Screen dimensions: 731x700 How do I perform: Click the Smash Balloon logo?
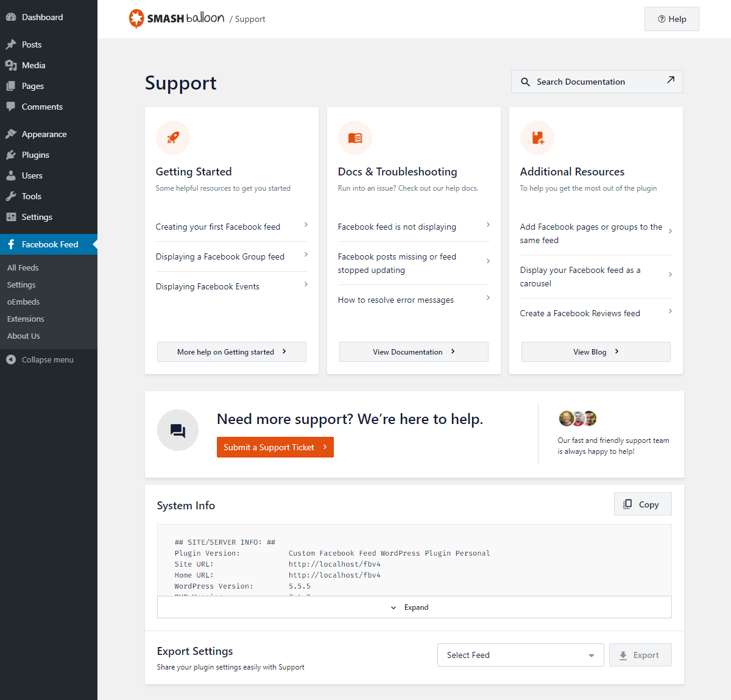coord(177,18)
